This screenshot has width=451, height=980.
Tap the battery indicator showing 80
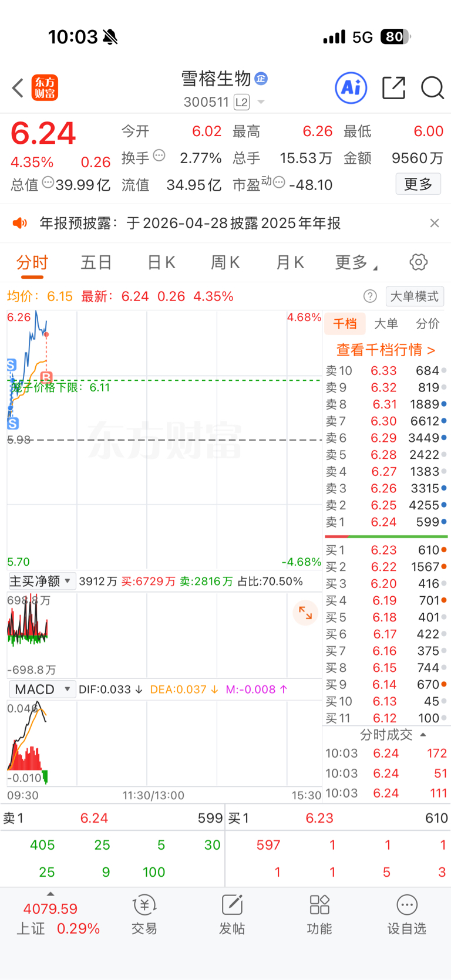pos(396,37)
